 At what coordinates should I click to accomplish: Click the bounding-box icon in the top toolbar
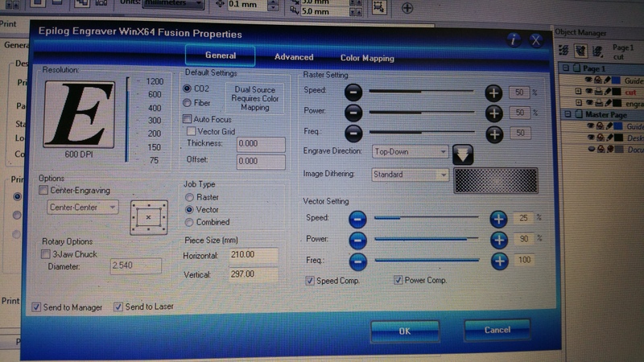[378, 7]
